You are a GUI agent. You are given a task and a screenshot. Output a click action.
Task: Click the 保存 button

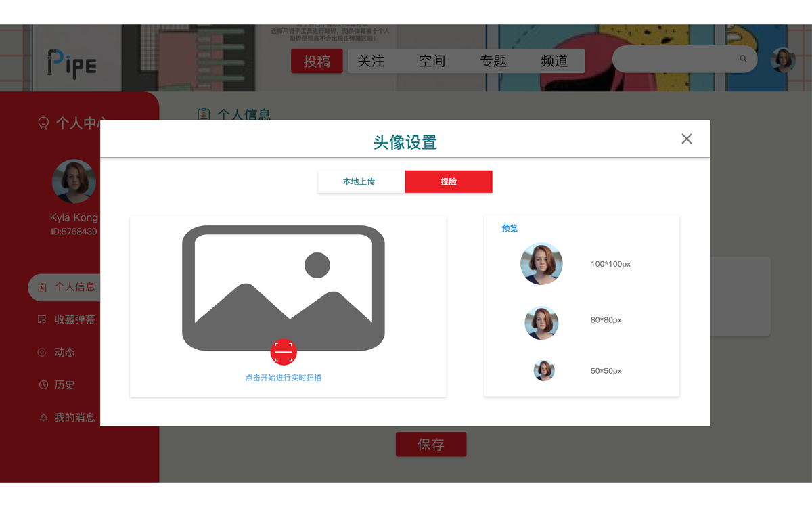tap(431, 445)
